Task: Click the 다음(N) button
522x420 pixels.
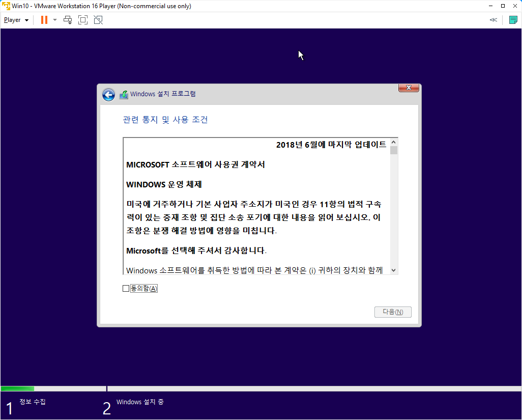Action: point(393,312)
